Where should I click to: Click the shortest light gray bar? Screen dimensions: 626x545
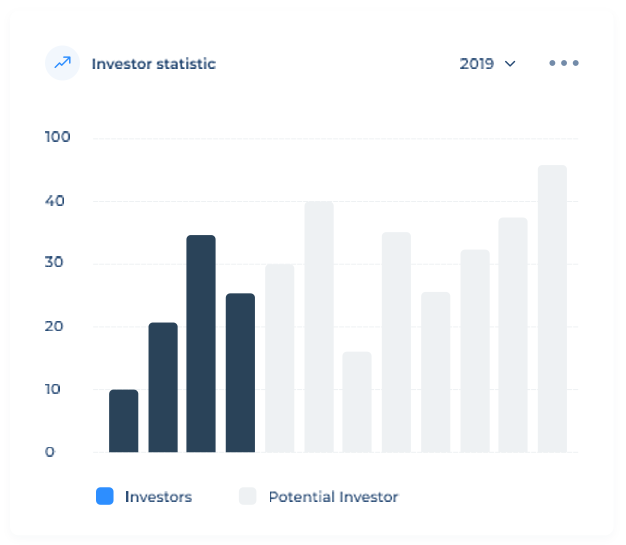pyautogui.click(x=357, y=402)
